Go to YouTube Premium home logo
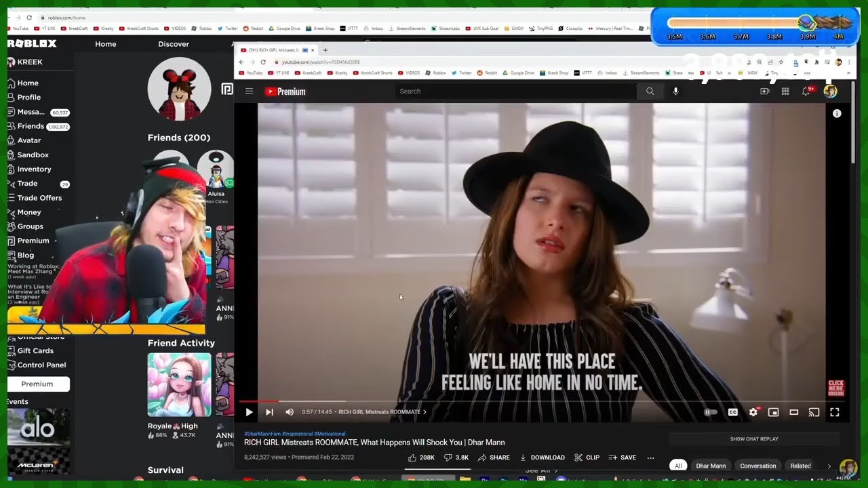The width and height of the screenshot is (868, 488). coord(285,91)
